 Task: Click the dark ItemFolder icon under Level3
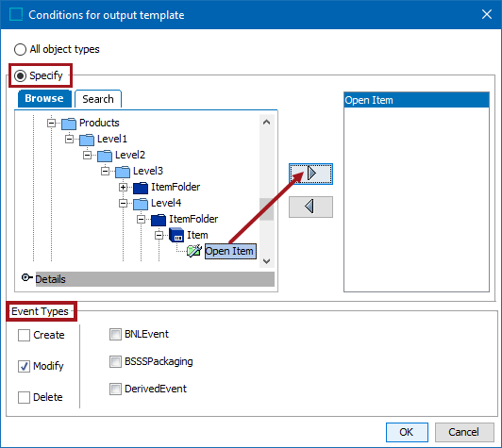point(141,188)
